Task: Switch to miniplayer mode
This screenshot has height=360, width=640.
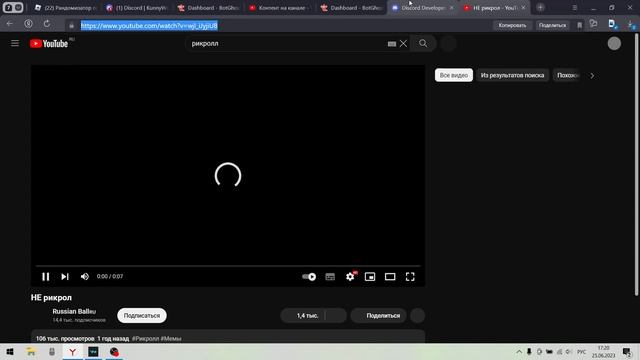Action: [370, 277]
